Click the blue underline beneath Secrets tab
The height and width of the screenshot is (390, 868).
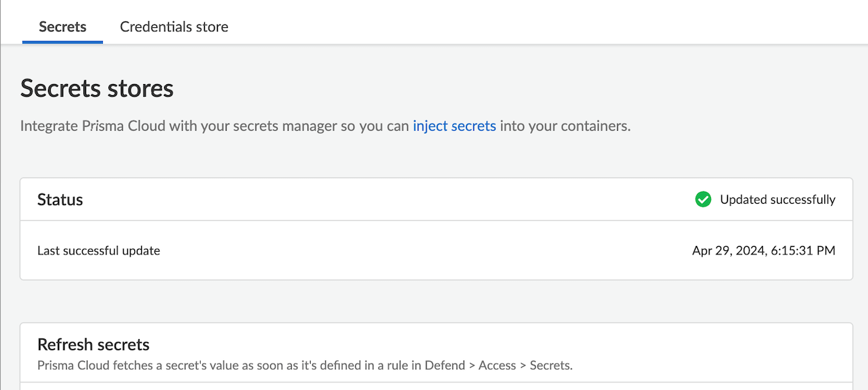coord(63,42)
